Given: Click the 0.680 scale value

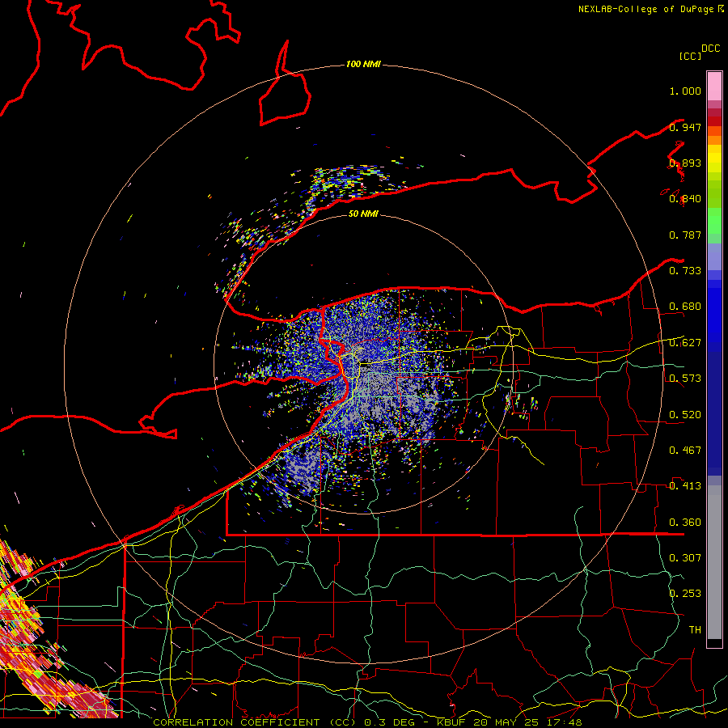Looking at the screenshot, I should click(685, 307).
